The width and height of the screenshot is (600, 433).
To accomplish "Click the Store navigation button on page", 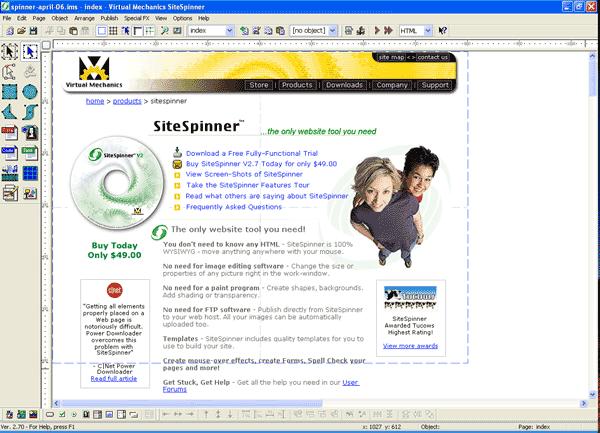I will (x=259, y=85).
